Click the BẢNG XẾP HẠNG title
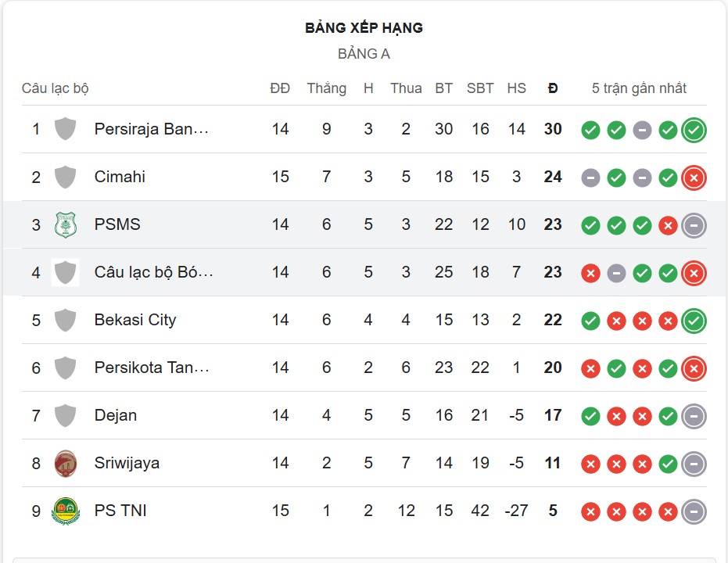728x563 pixels. (x=364, y=27)
